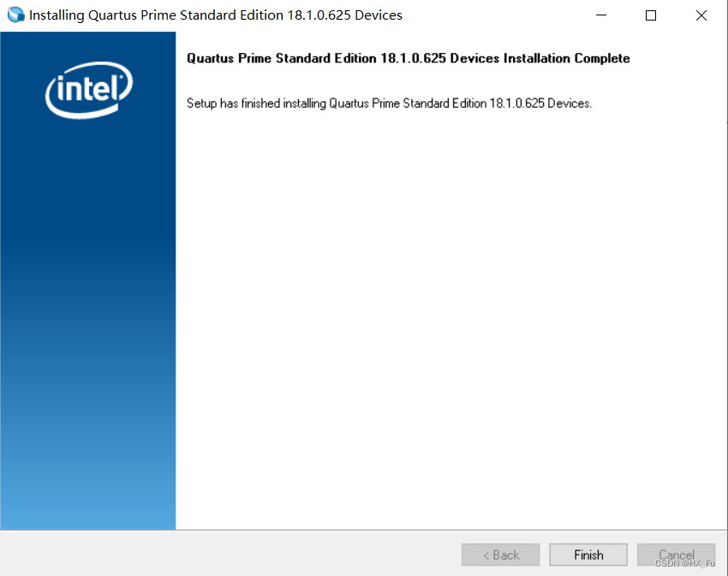Image resolution: width=728 pixels, height=576 pixels.
Task: Minimize the installer window
Action: pyautogui.click(x=601, y=15)
